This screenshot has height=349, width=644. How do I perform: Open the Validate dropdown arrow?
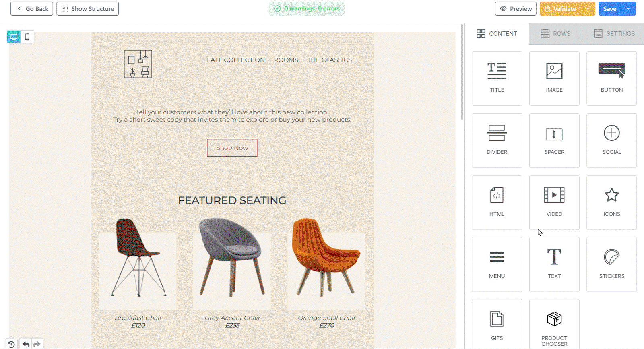point(588,9)
